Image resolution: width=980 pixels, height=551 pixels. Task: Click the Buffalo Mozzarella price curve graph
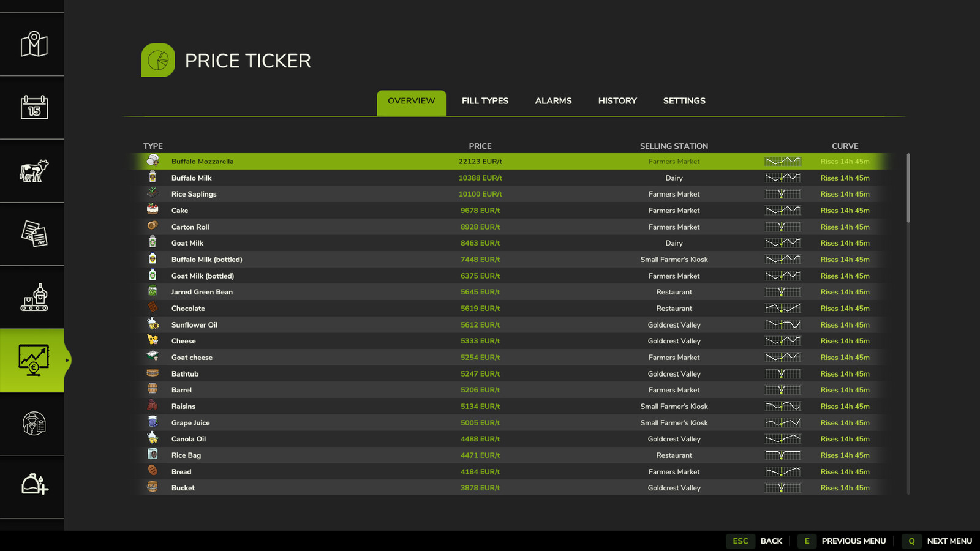click(783, 162)
